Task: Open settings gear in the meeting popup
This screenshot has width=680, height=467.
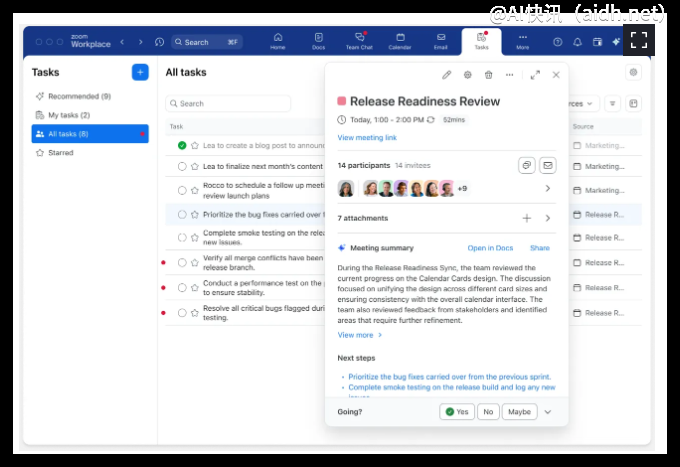Action: [467, 75]
